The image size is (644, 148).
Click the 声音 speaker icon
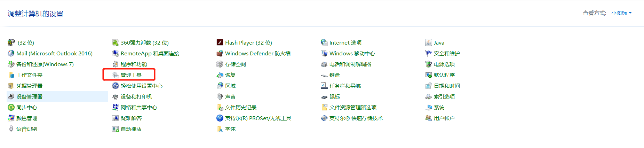(220, 96)
